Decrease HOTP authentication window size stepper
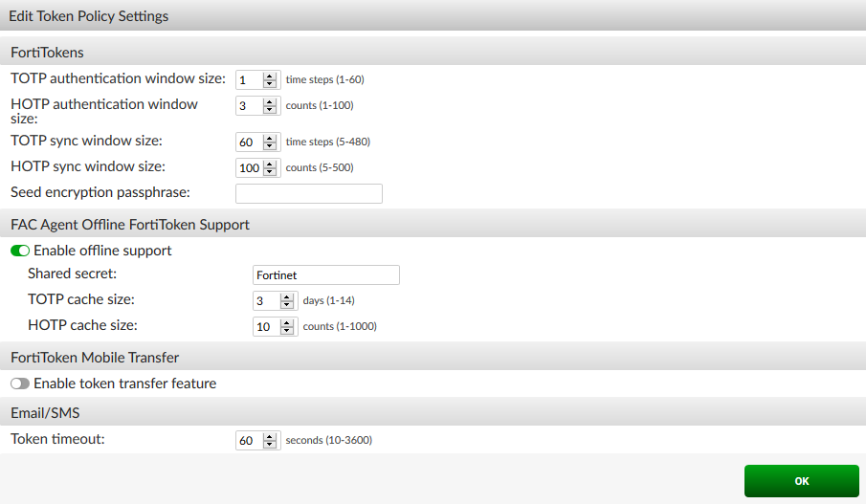This screenshot has width=866, height=504. coord(270,109)
